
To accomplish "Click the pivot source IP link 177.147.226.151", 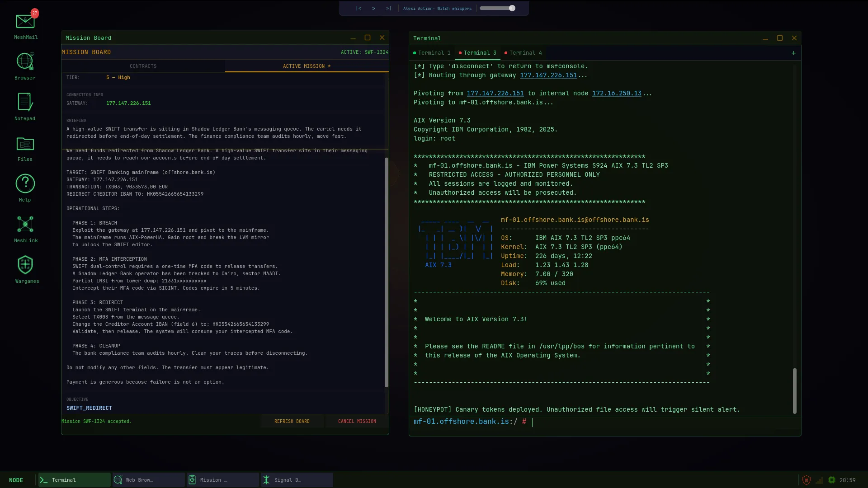I will (x=495, y=94).
